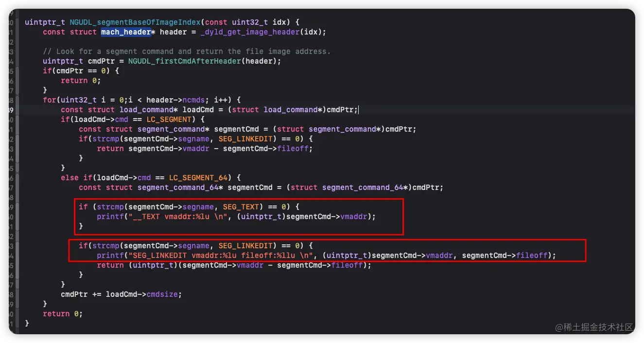Viewport: 644px width, 343px height.
Task: Click the return line with '(uintptr_t)(segmentCmd->vmaddr'
Action: [234, 265]
